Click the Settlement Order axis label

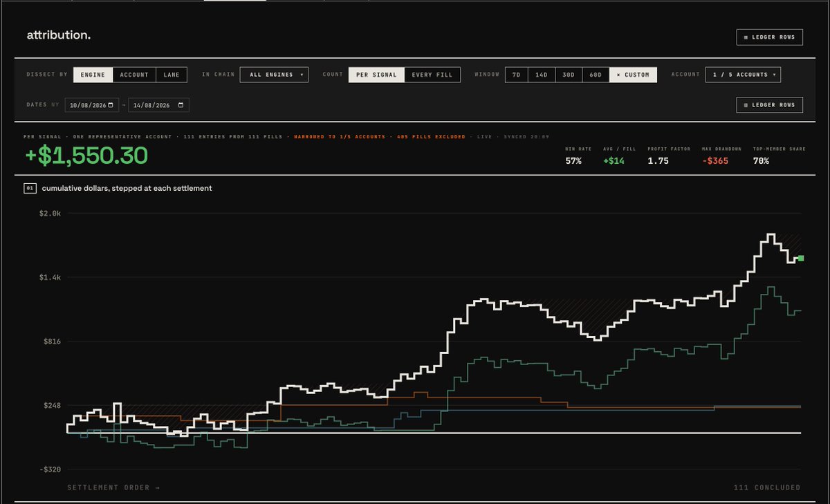coord(113,487)
